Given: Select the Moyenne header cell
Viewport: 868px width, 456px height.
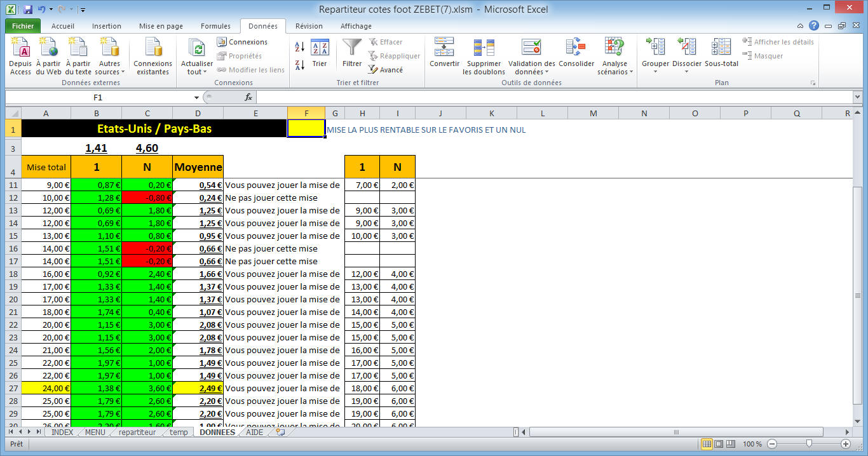Looking at the screenshot, I should click(x=198, y=168).
